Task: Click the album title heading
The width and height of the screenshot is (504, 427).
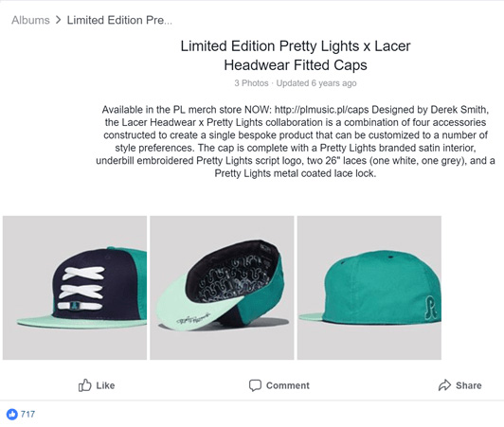Action: pos(296,55)
